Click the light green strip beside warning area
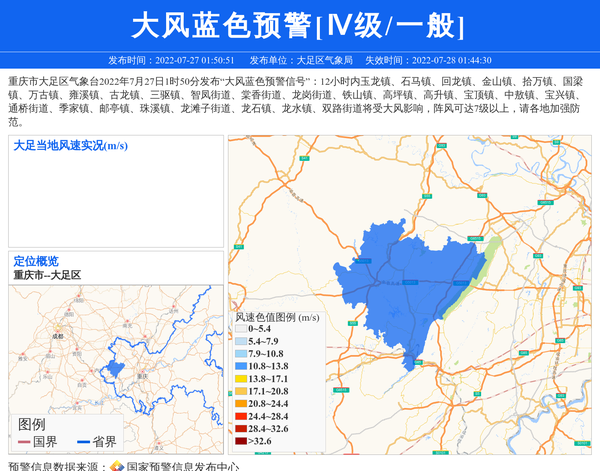 click(480, 268)
